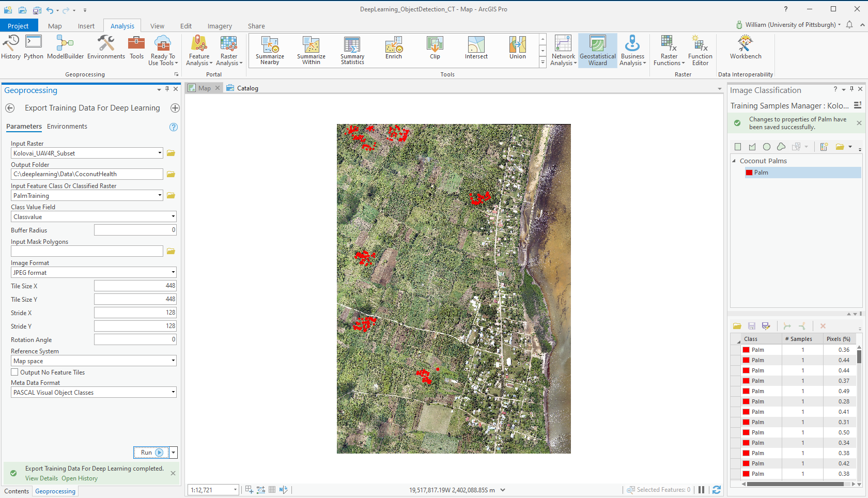Switch to Environments tab in Geoprocessing
This screenshot has height=498, width=868.
[67, 127]
